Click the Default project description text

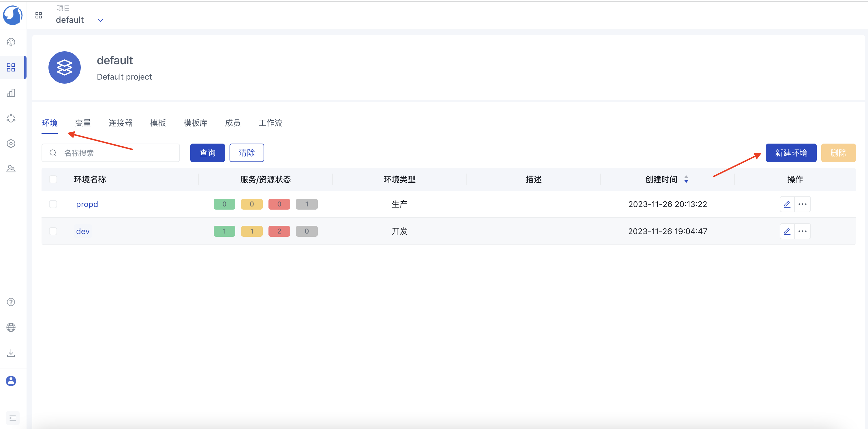click(x=124, y=77)
